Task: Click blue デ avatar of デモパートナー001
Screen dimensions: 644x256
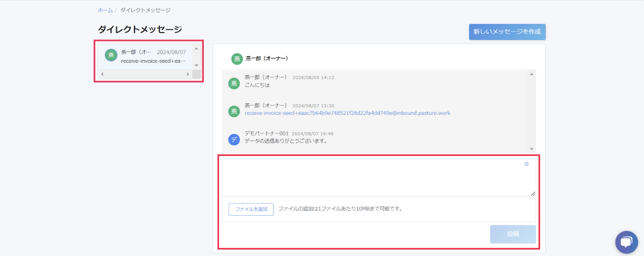Action: click(x=234, y=139)
